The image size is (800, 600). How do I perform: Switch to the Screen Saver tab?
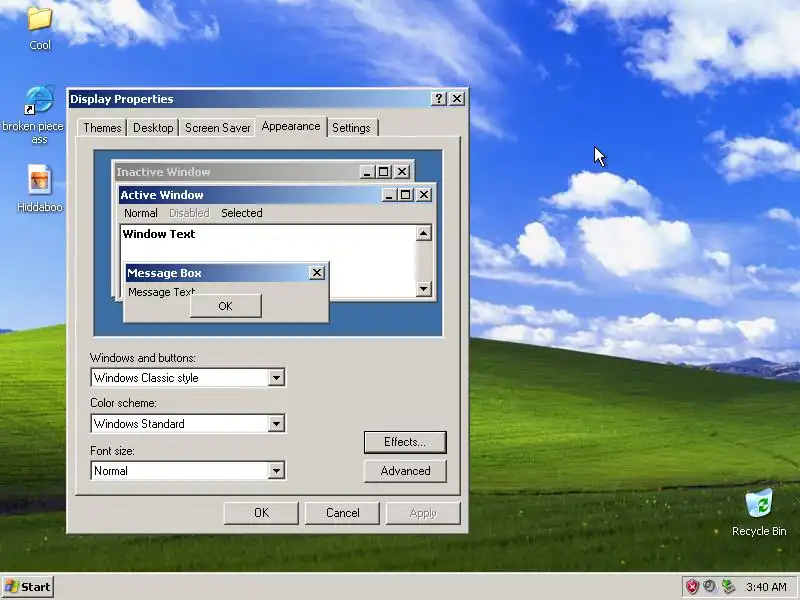pyautogui.click(x=217, y=128)
